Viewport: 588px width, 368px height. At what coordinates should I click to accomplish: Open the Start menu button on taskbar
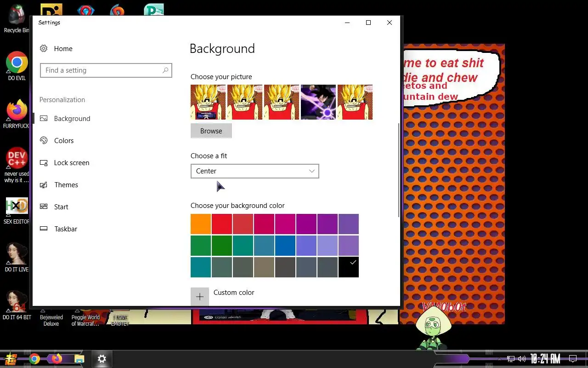point(11,359)
